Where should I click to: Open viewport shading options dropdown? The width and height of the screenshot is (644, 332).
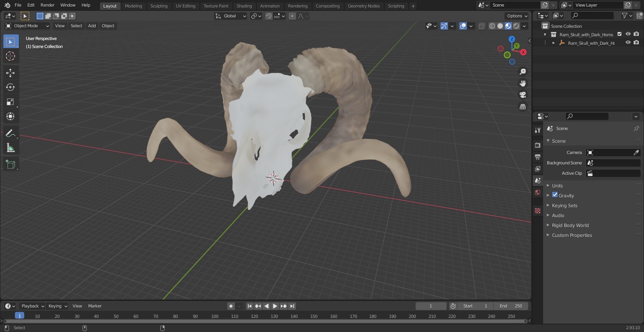524,26
